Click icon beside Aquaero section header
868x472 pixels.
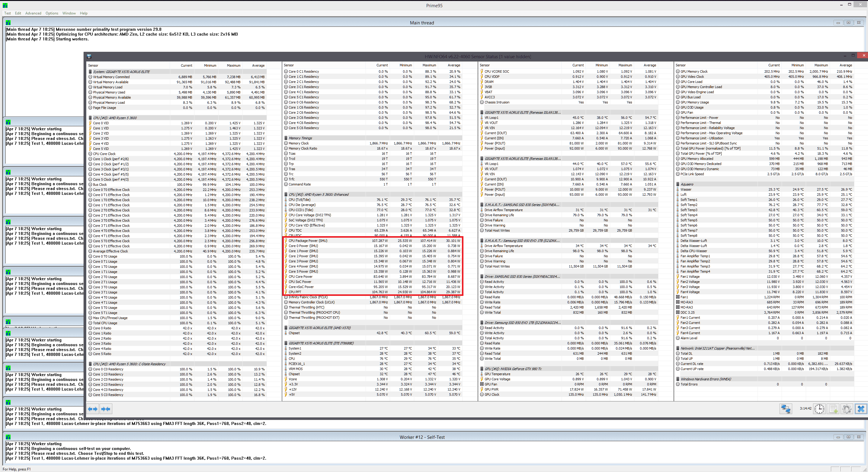pos(677,184)
